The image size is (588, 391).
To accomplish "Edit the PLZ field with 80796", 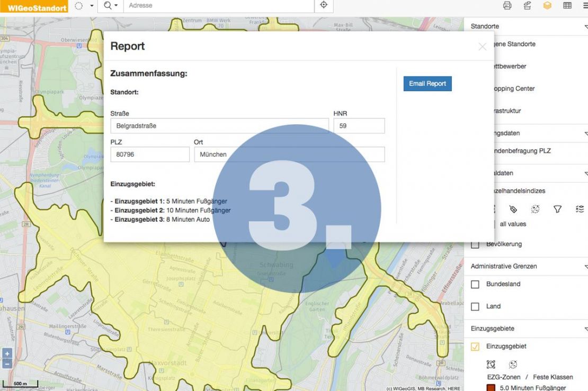I will point(149,154).
